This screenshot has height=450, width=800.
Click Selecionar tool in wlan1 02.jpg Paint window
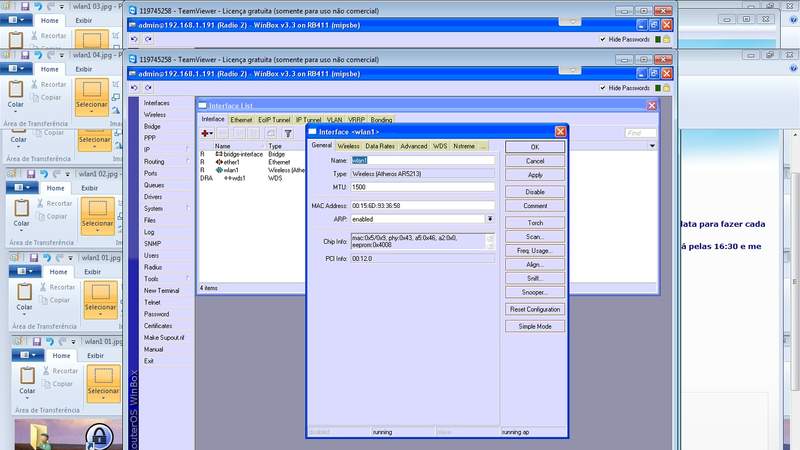(97, 216)
